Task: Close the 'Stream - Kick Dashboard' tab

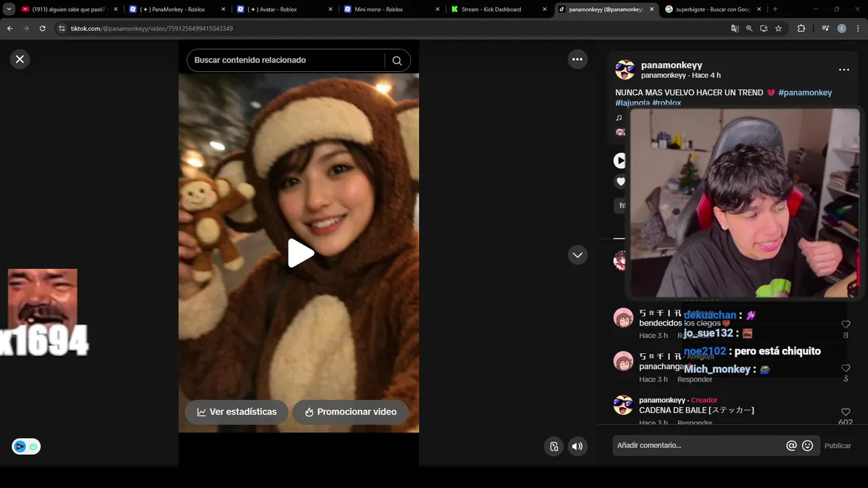Action: (x=545, y=9)
